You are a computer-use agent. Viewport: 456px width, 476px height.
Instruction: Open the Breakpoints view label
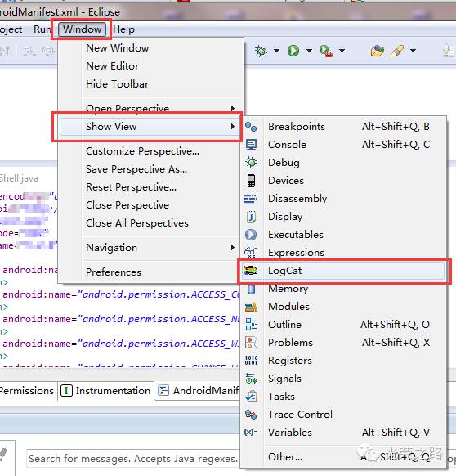(x=297, y=127)
